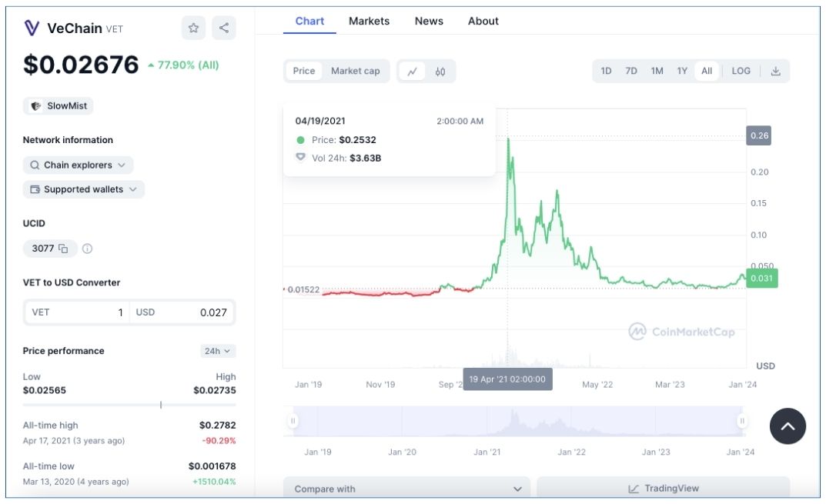
Task: Click the Low–High price range slider
Action: [x=129, y=405]
